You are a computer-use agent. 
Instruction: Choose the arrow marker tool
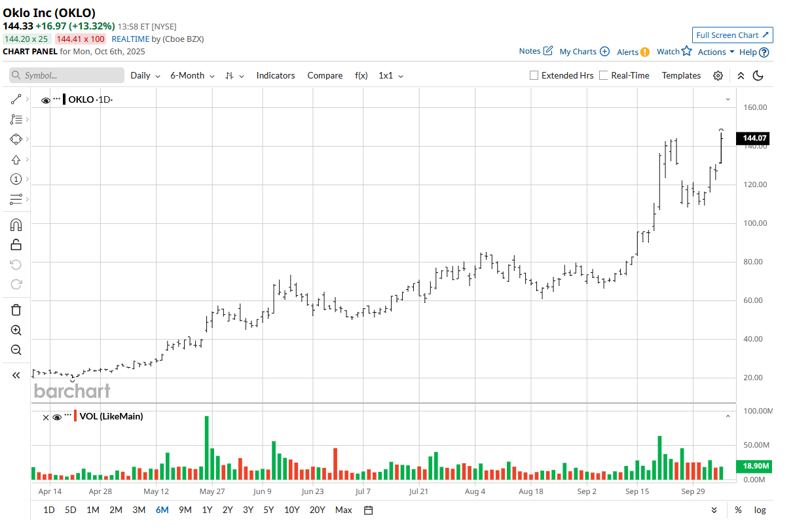point(16,160)
